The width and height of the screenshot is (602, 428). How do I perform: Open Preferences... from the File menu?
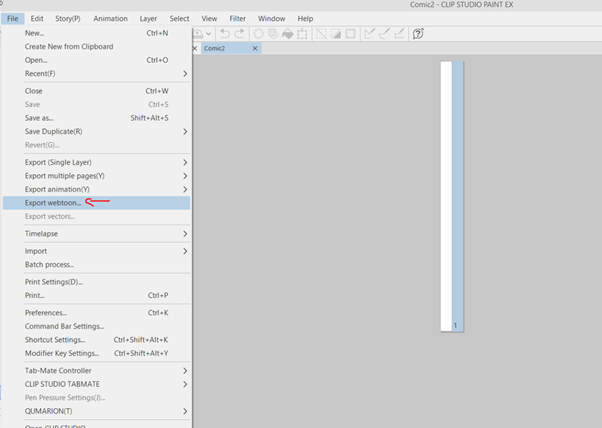[46, 312]
